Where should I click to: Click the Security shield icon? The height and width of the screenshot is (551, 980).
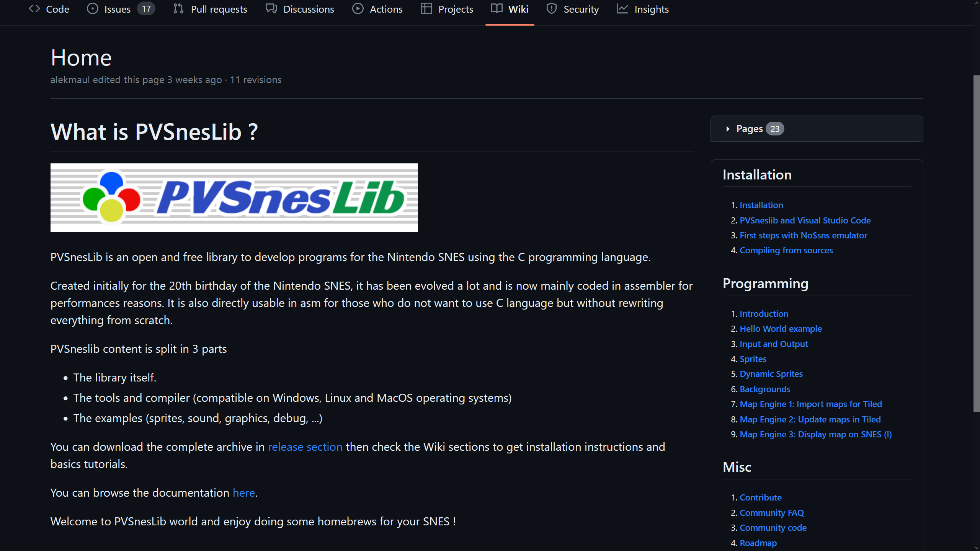click(x=551, y=9)
